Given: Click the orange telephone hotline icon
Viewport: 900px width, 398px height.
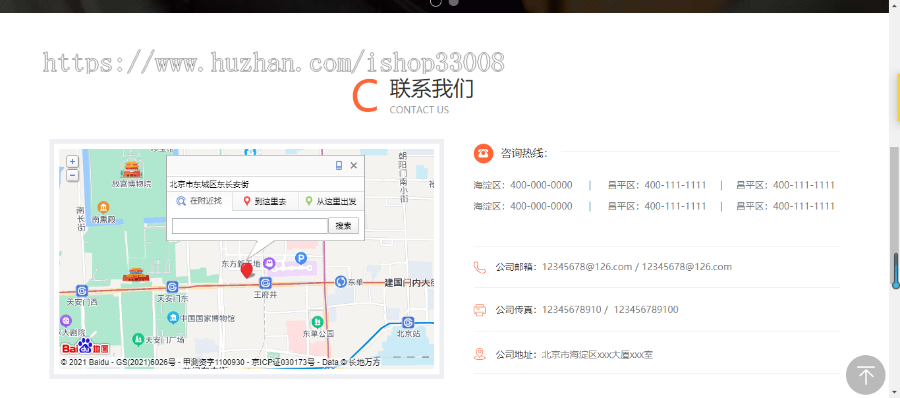Looking at the screenshot, I should point(483,153).
